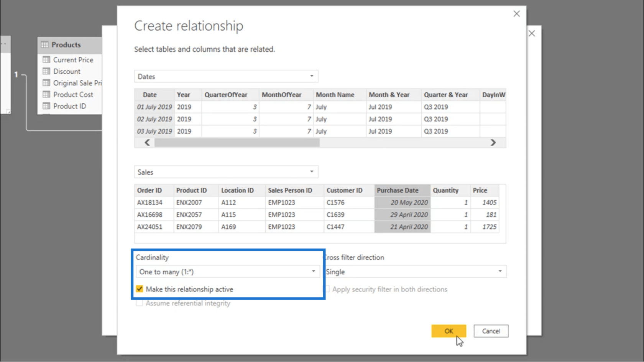Select Product ID field icon in Products
Screen dimensions: 644x362
point(46,106)
